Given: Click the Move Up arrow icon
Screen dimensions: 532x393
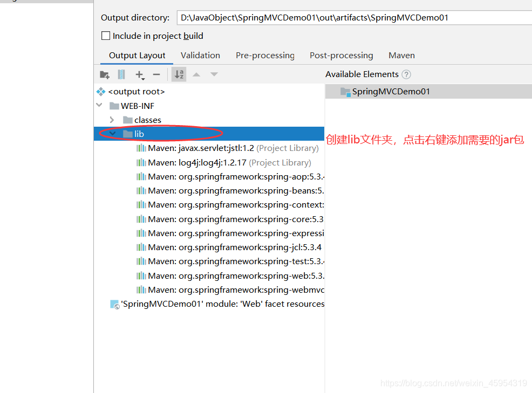Looking at the screenshot, I should pyautogui.click(x=196, y=74).
